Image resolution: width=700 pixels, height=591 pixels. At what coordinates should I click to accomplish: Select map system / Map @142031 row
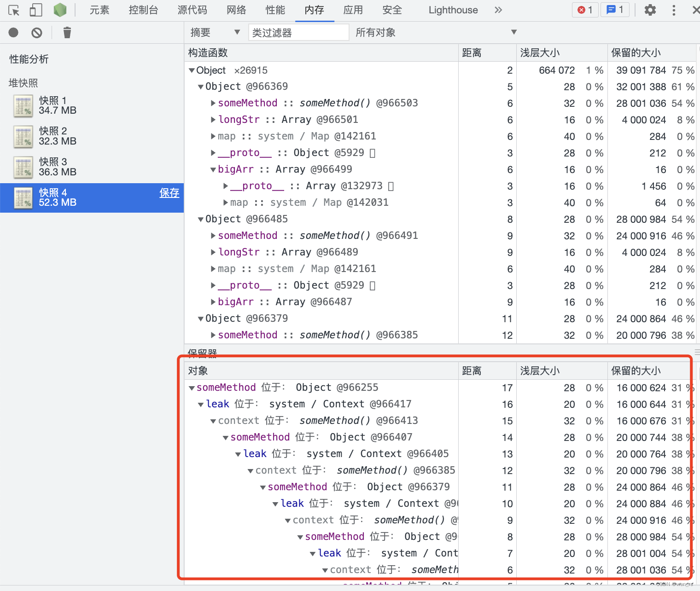(x=440, y=203)
